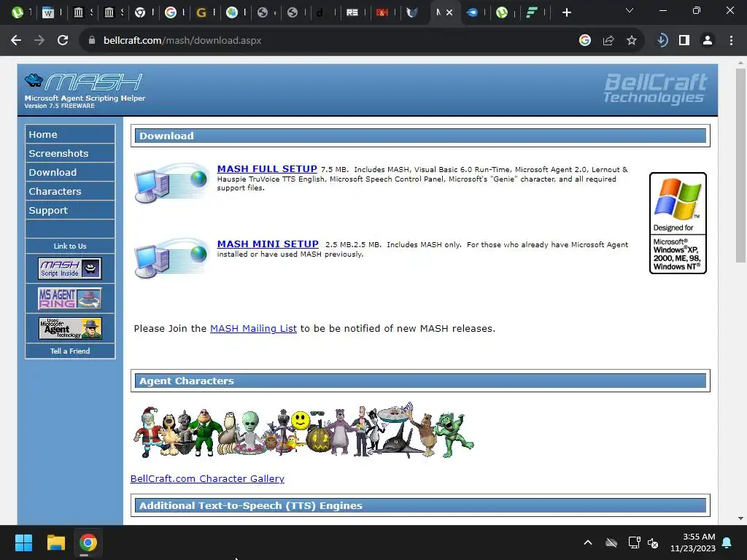Screen dimensions: 747x560
Task: Click the MS Agent Ring badge
Action: point(70,298)
